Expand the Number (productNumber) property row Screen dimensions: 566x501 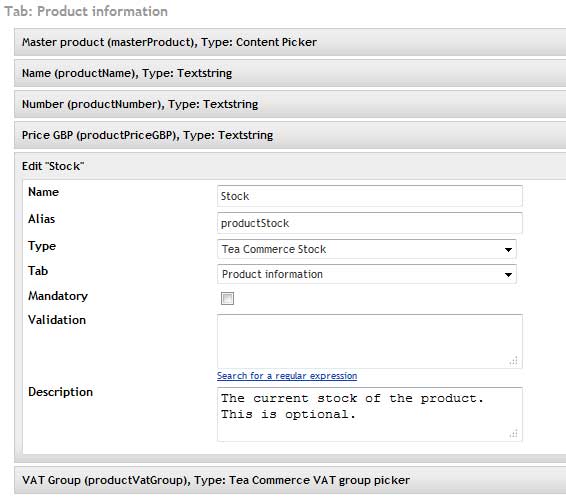pyautogui.click(x=290, y=104)
